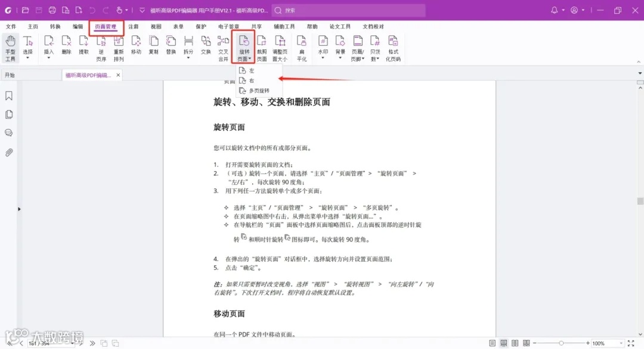Click the notification bell icon
Image resolution: width=644 pixels, height=349 pixels.
554,10
